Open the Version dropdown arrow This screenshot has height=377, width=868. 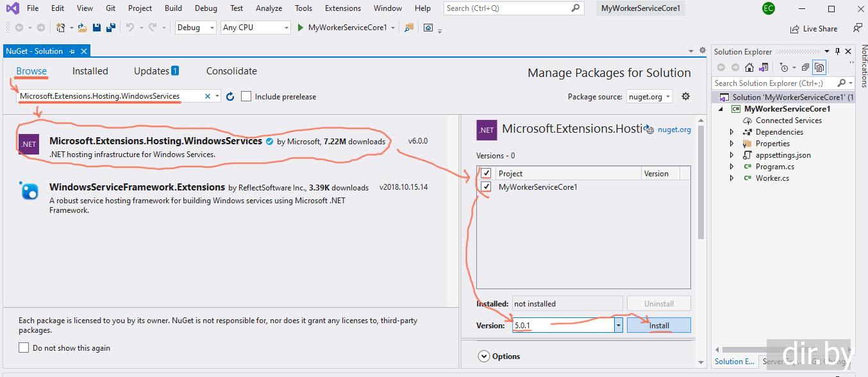pyautogui.click(x=618, y=326)
